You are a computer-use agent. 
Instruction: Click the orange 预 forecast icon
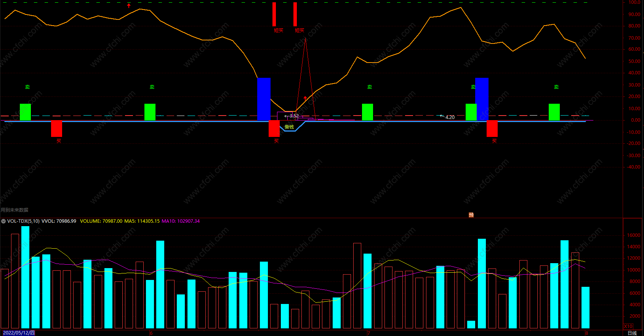[471, 215]
